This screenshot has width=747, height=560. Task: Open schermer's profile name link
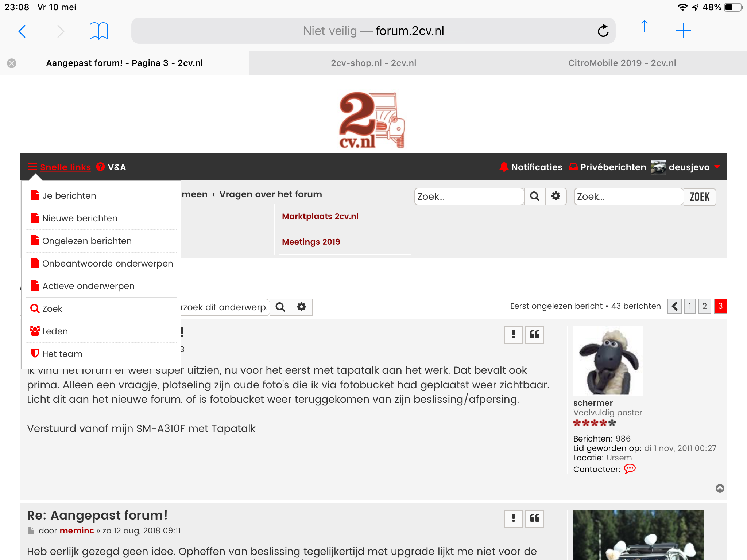[x=593, y=403]
